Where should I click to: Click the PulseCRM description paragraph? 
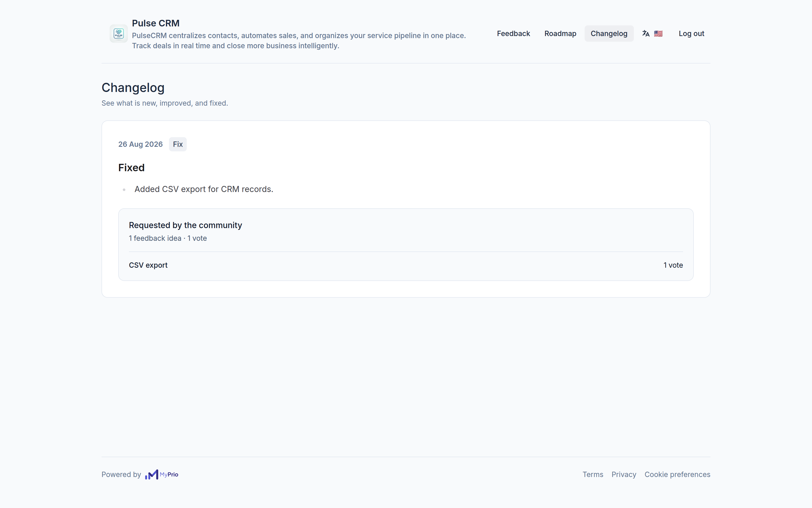[299, 41]
